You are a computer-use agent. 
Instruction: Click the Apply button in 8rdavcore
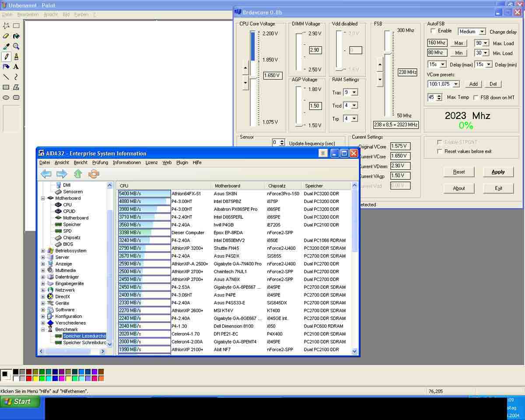pos(498,172)
